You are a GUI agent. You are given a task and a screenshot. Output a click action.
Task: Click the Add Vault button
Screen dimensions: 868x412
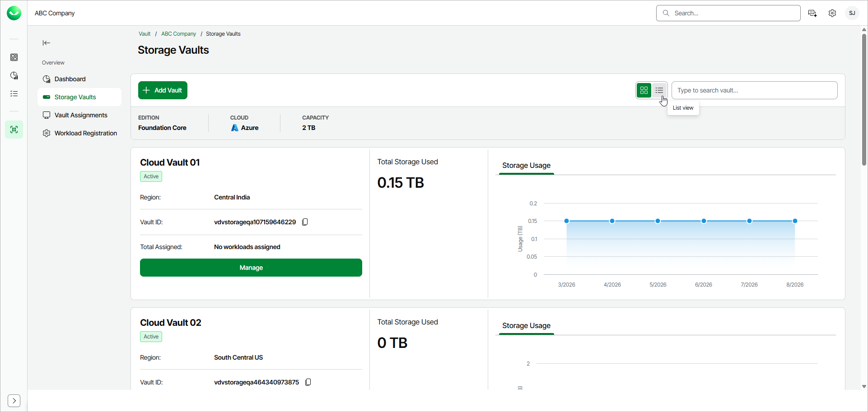(x=163, y=90)
